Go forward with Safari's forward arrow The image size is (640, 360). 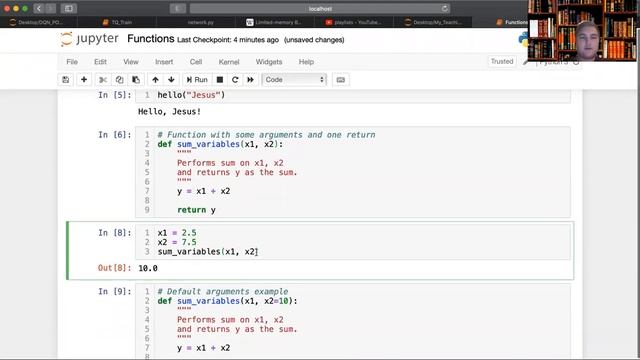click(51, 8)
